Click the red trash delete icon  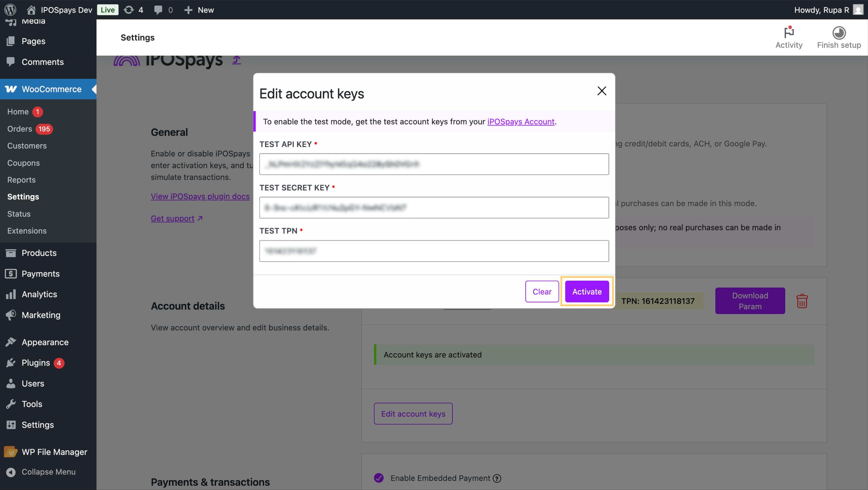(x=802, y=301)
